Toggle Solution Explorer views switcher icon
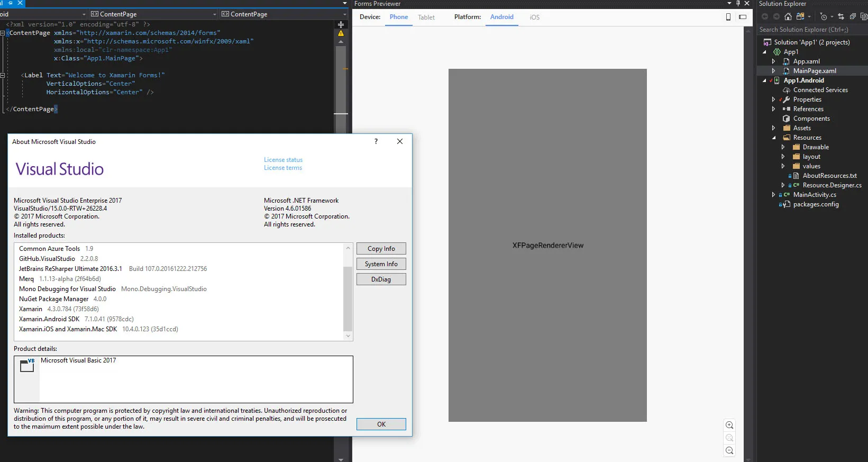868x462 pixels. click(800, 16)
